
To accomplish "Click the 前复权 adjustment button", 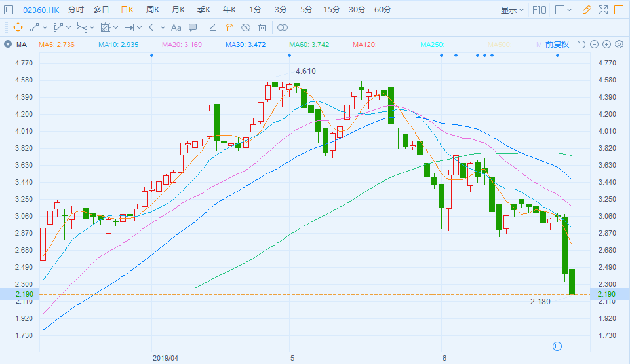I will pos(556,45).
